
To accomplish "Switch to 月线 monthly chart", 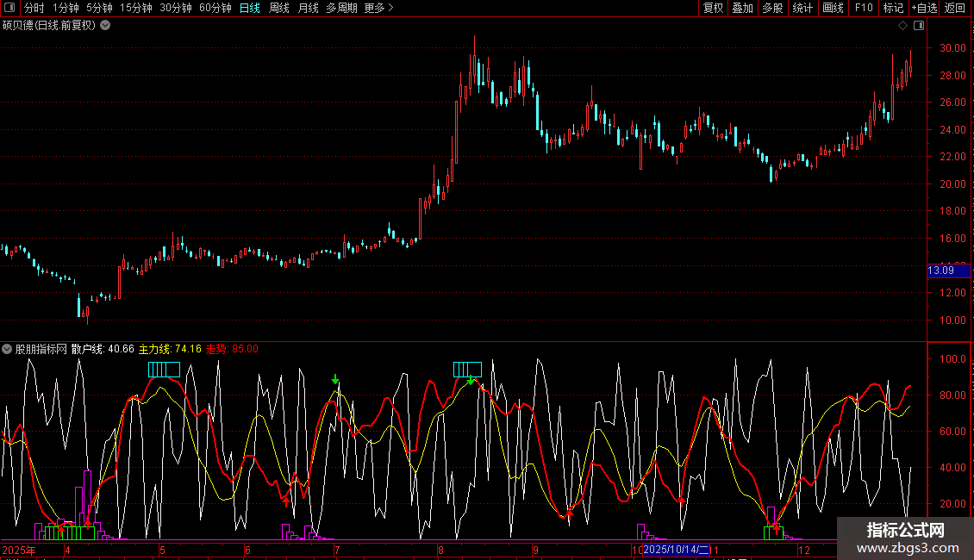I will coord(308,8).
